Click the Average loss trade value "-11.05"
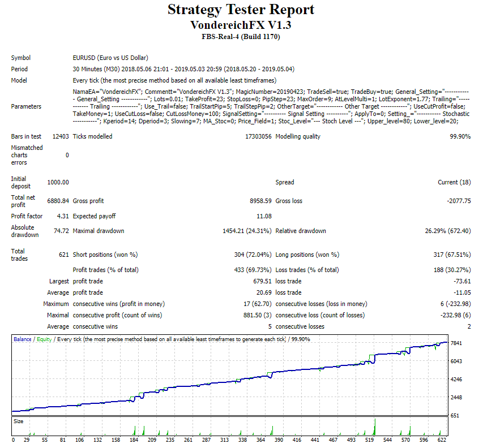 pyautogui.click(x=462, y=292)
